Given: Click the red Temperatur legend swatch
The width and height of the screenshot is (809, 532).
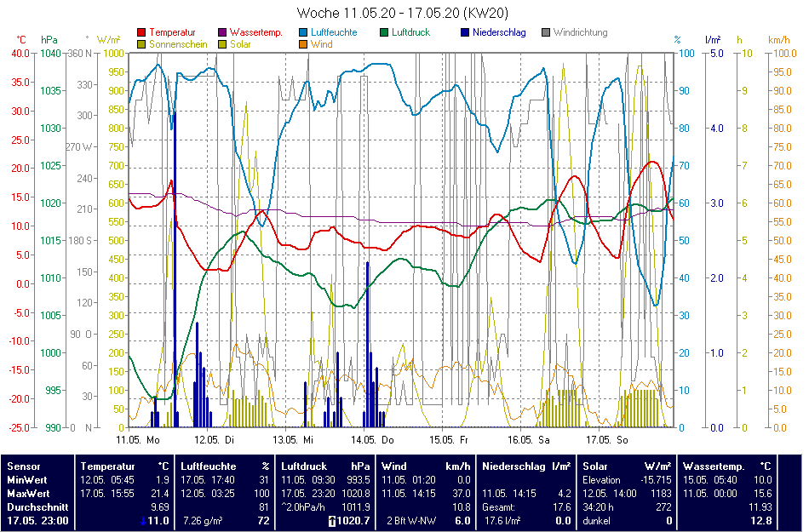Looking at the screenshot, I should click(141, 32).
